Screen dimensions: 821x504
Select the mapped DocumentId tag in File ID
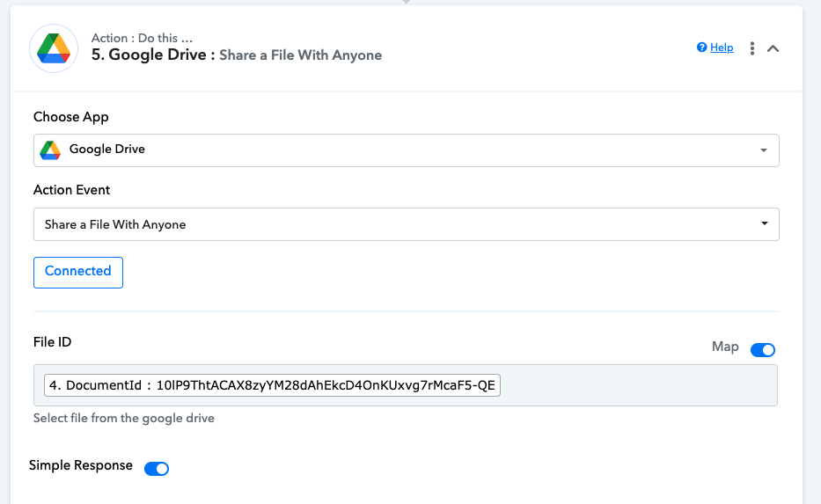272,385
